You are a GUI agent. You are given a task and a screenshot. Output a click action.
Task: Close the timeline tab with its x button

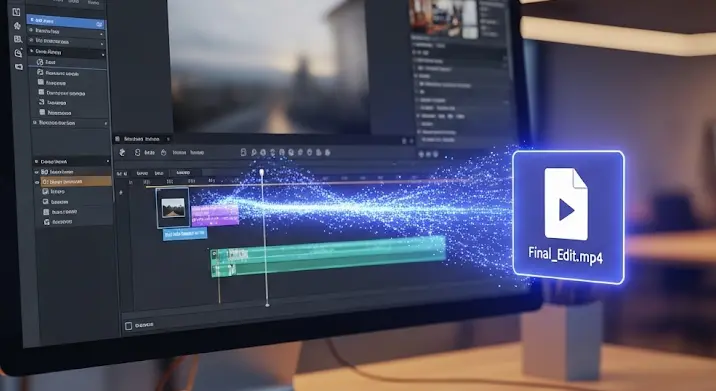(x=168, y=139)
